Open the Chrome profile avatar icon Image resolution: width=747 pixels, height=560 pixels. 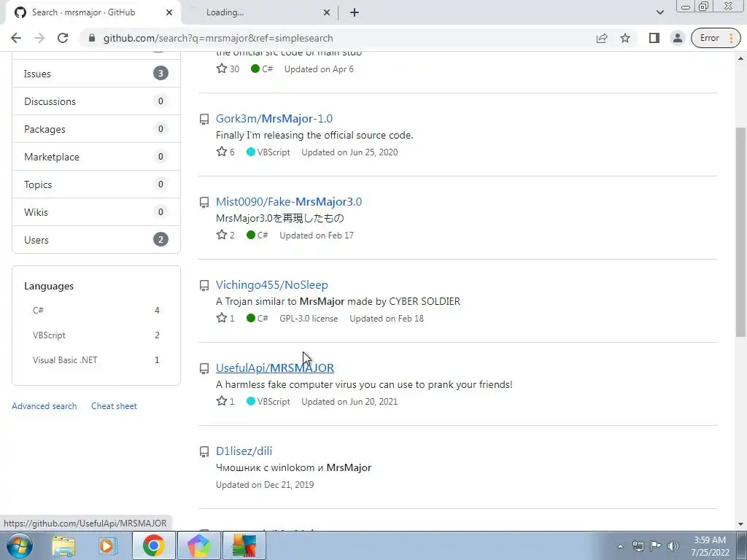pos(678,38)
